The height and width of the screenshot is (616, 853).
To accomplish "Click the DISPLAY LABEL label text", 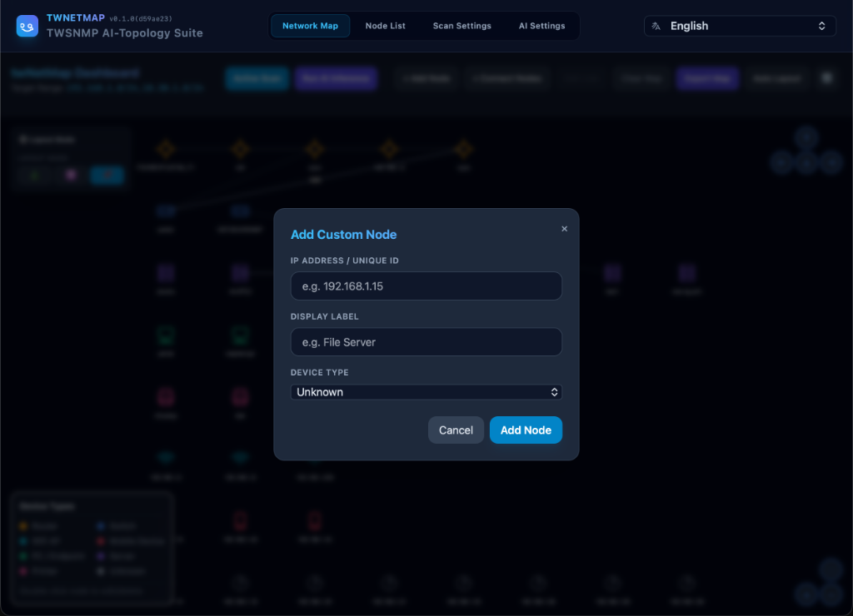I will (x=324, y=316).
